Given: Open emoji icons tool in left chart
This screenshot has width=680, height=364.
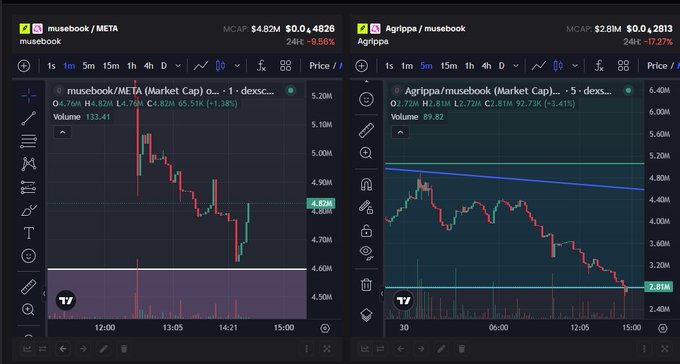Looking at the screenshot, I should [x=29, y=256].
